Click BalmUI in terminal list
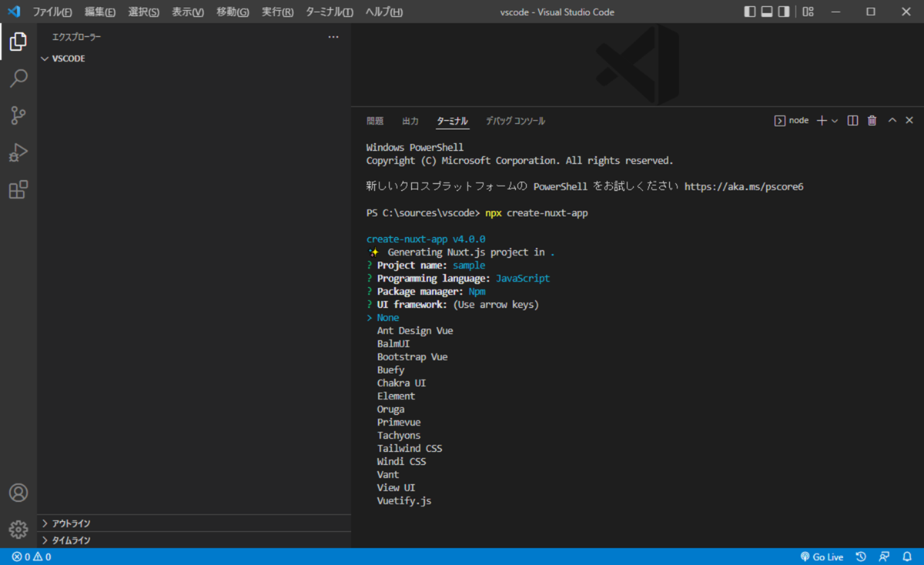The image size is (924, 565). [x=393, y=343]
